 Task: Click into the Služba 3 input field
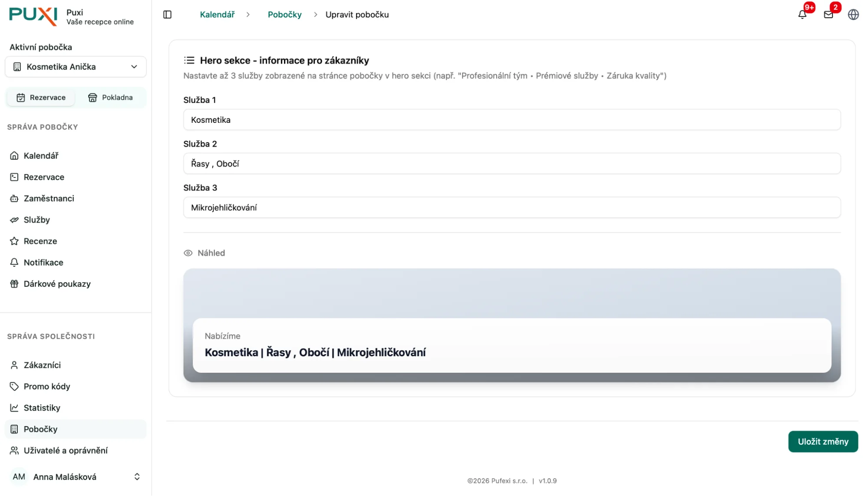point(512,208)
